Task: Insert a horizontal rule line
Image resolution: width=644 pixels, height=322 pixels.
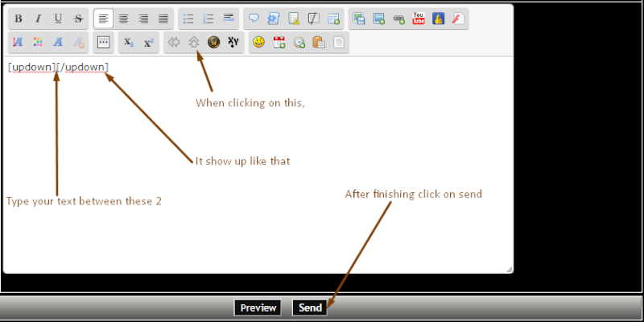Action: pyautogui.click(x=228, y=19)
